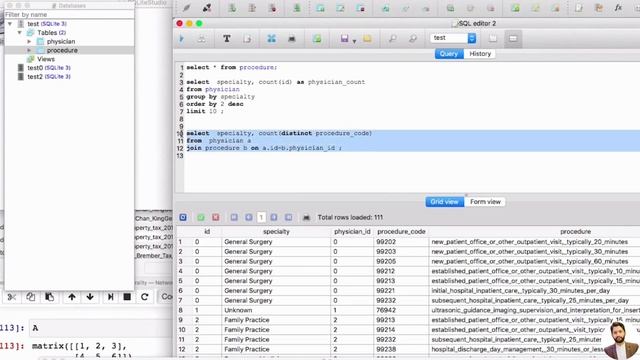This screenshot has height=360, width=640.
Task: Load SQL from file folder icon
Action: coord(367,39)
